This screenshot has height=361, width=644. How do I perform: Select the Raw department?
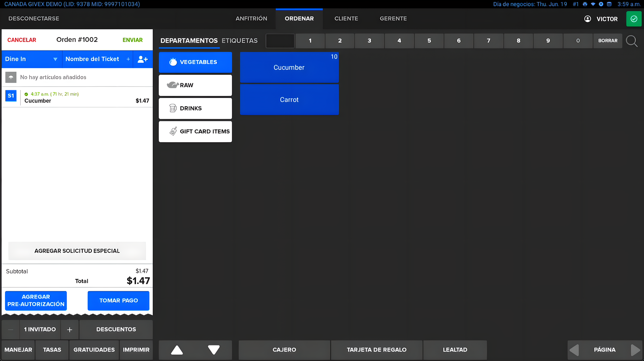(195, 85)
